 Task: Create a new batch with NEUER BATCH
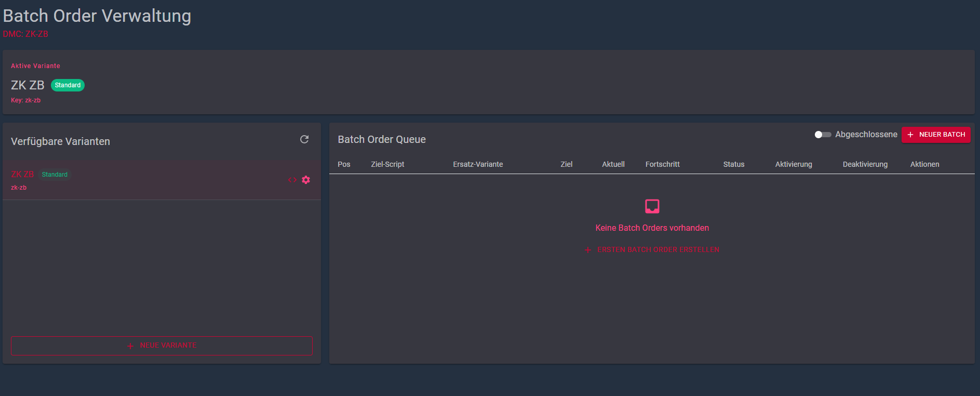936,135
